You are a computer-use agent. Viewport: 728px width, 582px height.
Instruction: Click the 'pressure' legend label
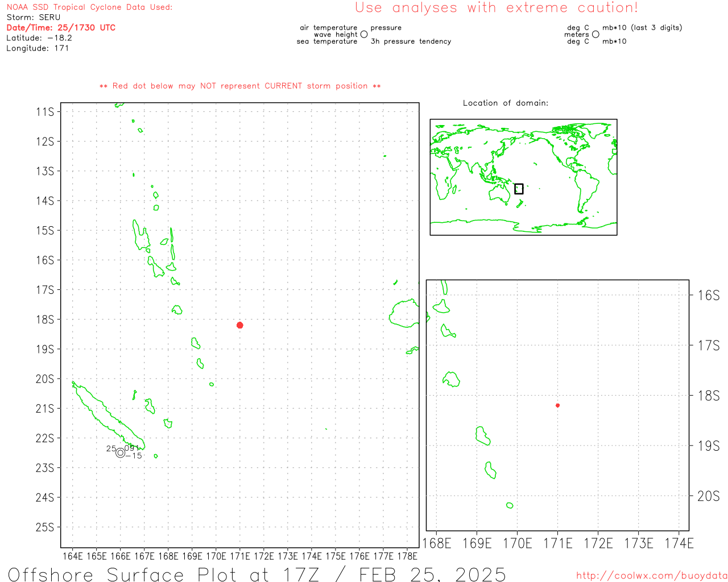point(386,28)
